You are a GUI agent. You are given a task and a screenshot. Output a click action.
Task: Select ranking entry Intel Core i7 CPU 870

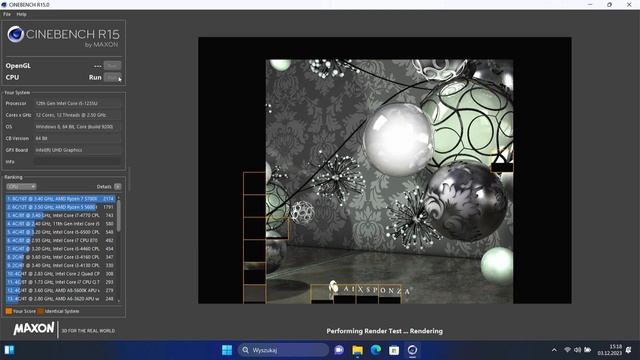pyautogui.click(x=61, y=240)
